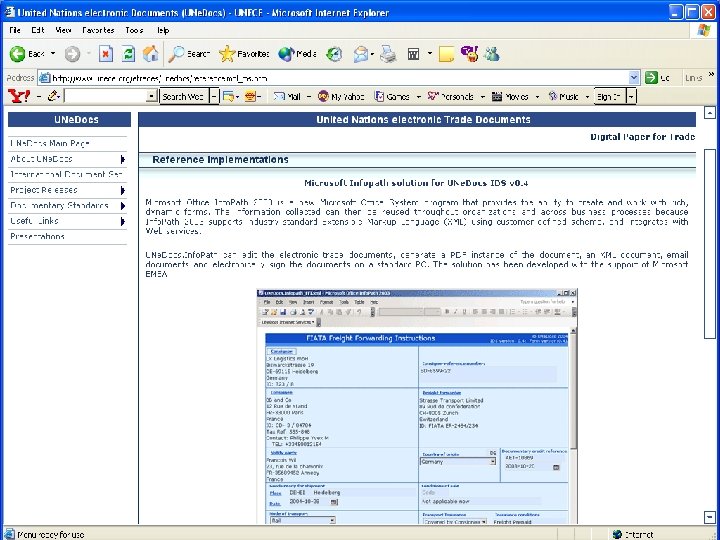Open the History clock icon
This screenshot has height=540, width=720.
[x=334, y=54]
